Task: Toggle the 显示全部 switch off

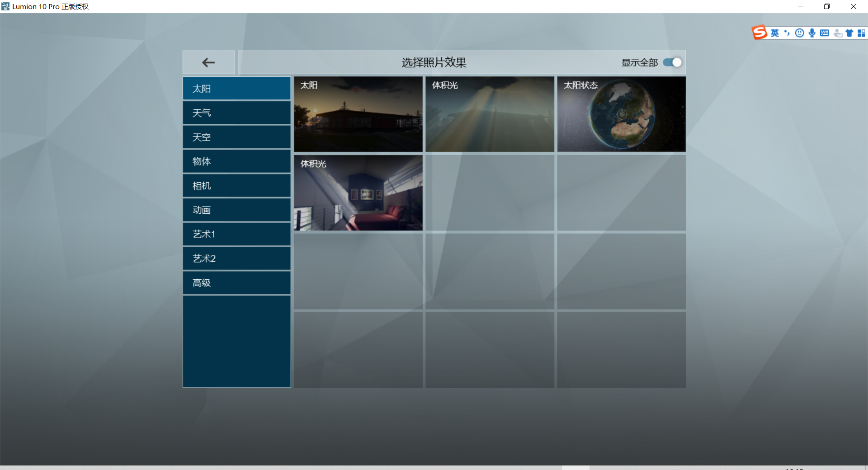Action: 672,62
